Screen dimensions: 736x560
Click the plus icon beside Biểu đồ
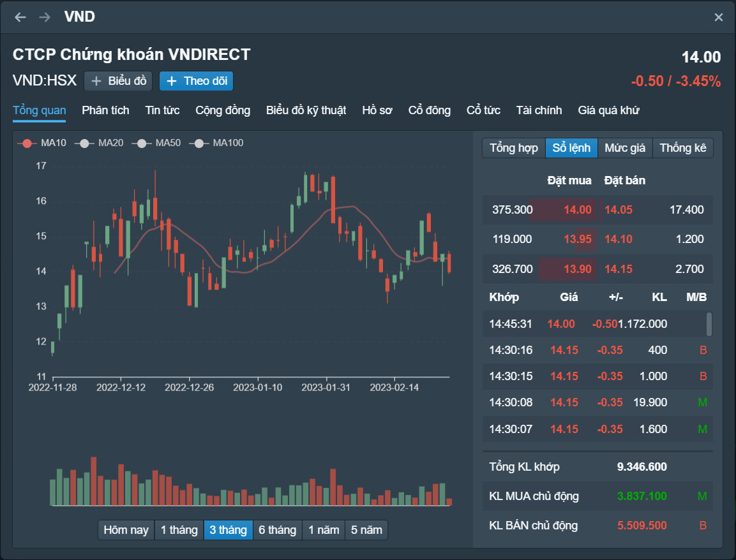point(96,81)
